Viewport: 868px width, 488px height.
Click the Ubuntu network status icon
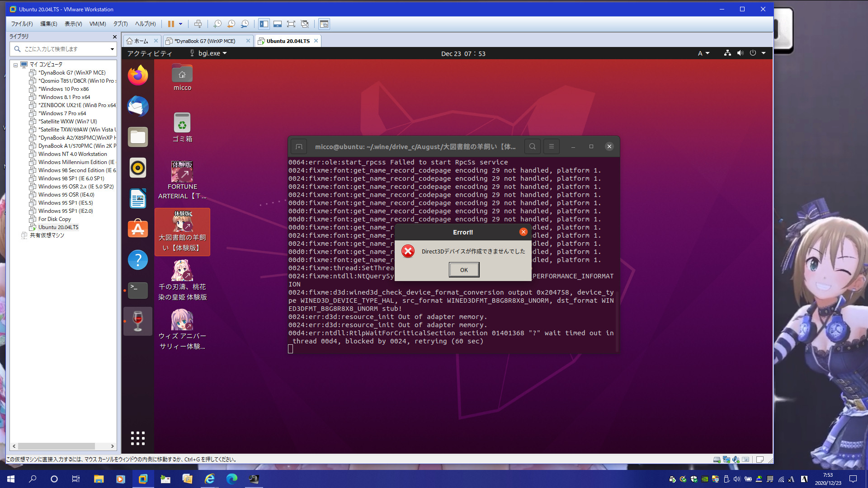click(x=727, y=53)
